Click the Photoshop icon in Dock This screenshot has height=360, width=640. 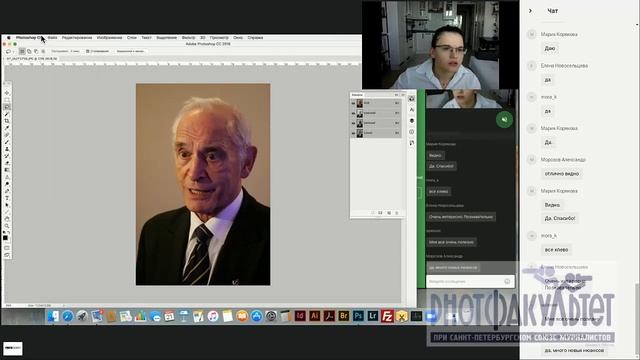tap(358, 316)
